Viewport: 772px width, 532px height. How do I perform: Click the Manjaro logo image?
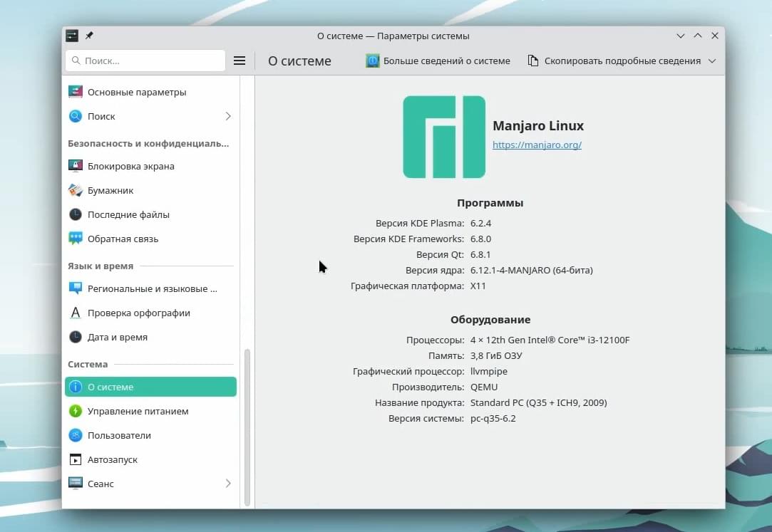(x=444, y=137)
